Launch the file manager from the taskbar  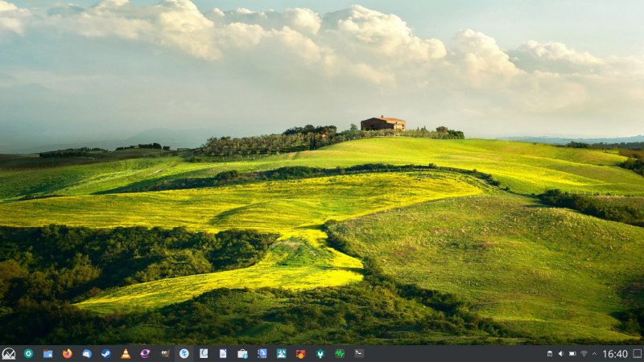(47, 353)
